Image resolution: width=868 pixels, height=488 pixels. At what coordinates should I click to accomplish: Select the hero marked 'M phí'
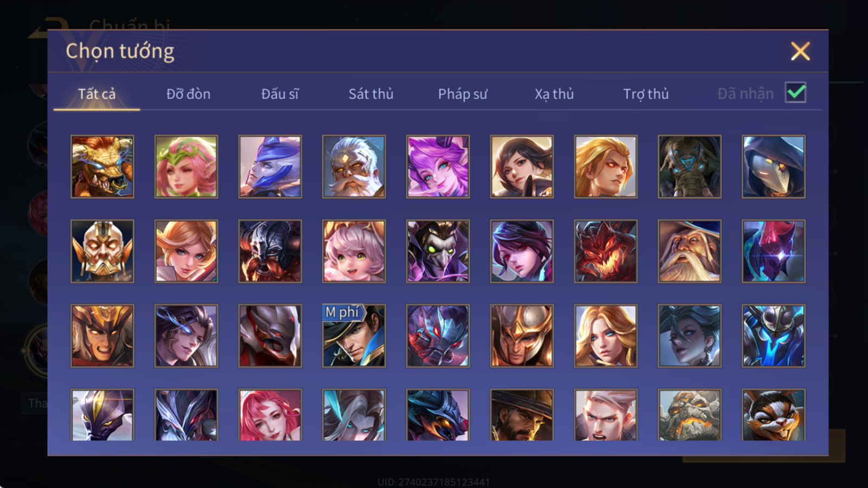pos(354,336)
